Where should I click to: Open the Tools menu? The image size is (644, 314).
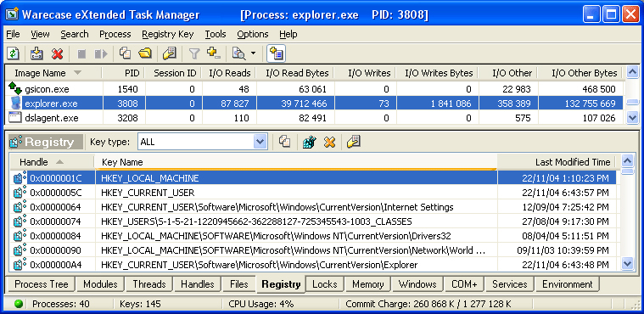[x=216, y=34]
